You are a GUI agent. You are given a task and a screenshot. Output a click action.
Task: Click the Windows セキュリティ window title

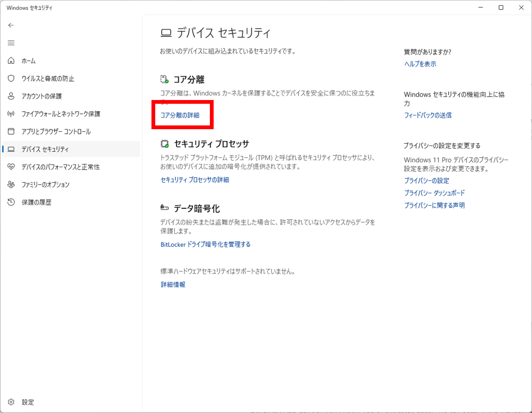pyautogui.click(x=30, y=8)
